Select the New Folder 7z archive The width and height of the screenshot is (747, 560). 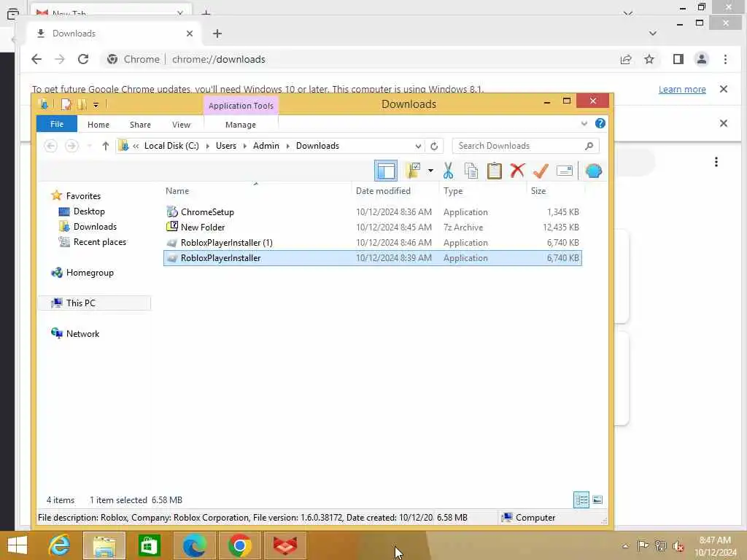pyautogui.click(x=373, y=227)
